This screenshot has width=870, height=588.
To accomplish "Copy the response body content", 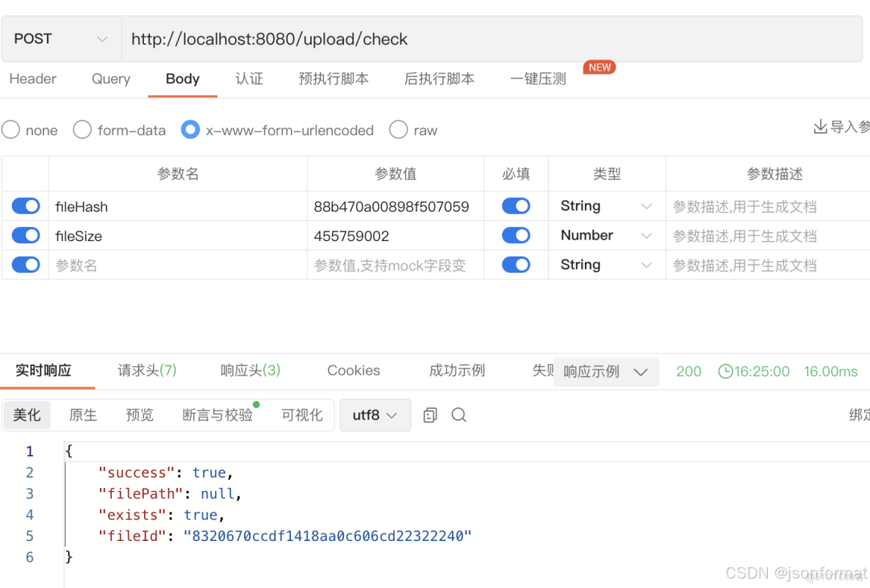I will (x=430, y=415).
